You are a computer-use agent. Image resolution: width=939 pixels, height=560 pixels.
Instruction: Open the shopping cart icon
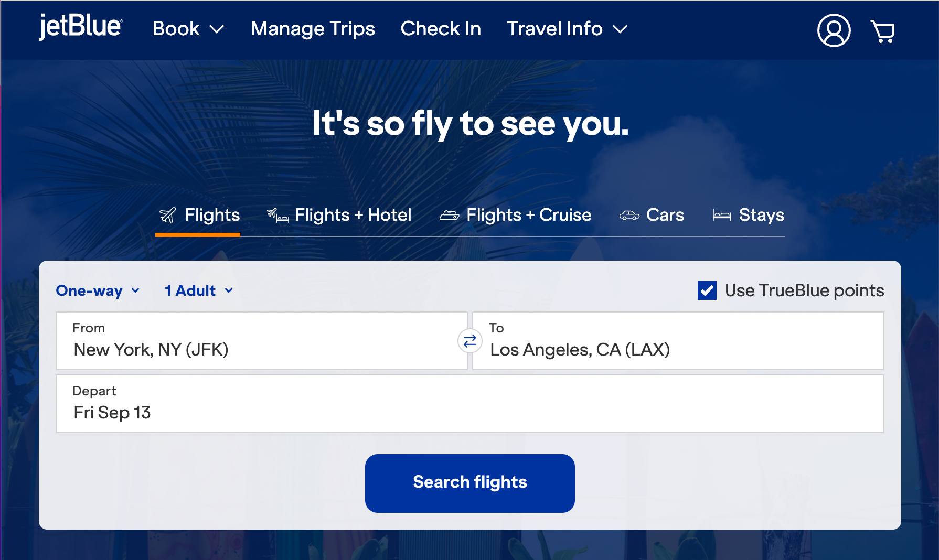pyautogui.click(x=883, y=31)
